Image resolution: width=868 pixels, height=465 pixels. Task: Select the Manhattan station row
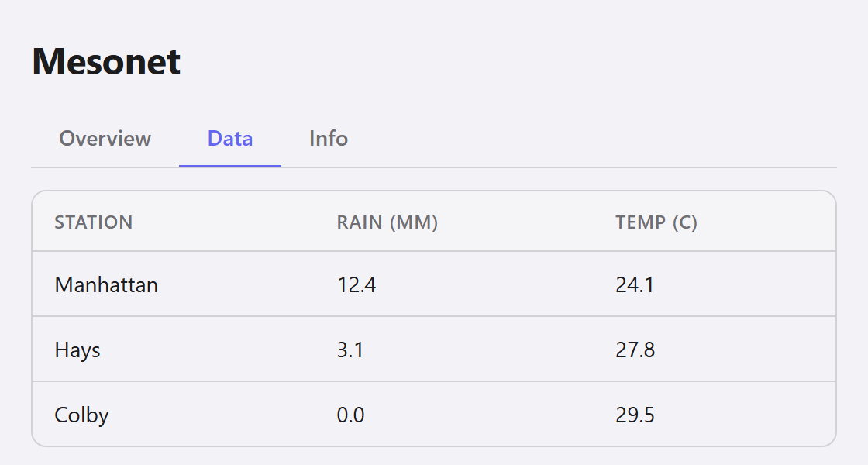(x=434, y=284)
